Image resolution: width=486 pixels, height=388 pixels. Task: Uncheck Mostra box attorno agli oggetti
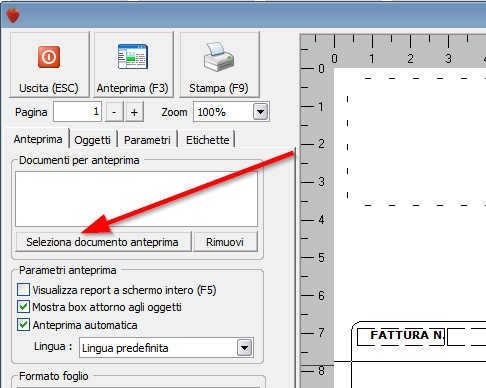[23, 307]
